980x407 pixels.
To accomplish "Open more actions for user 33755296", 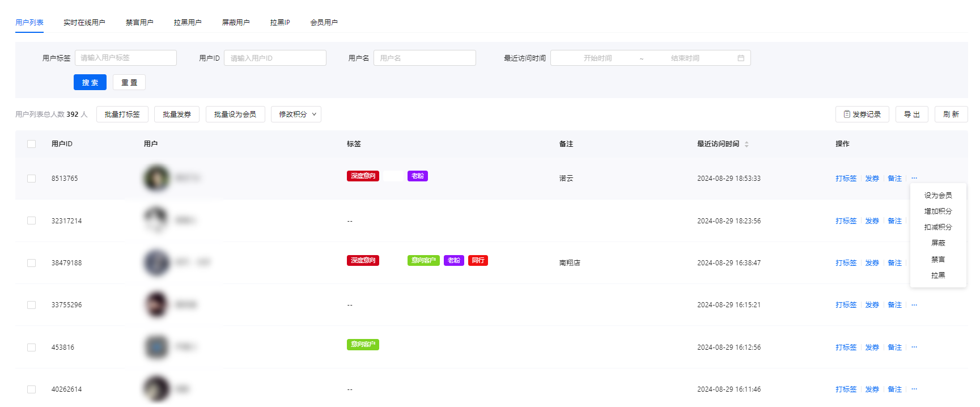I will [x=914, y=305].
